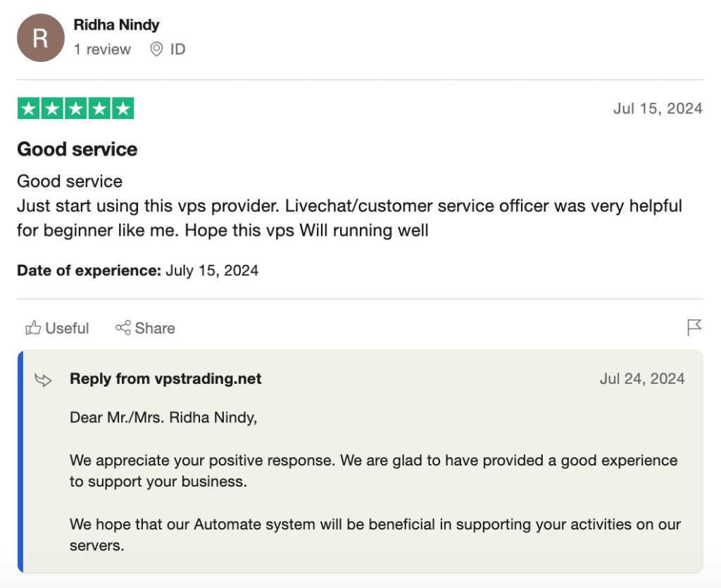Click the reply arrow icon

point(43,380)
